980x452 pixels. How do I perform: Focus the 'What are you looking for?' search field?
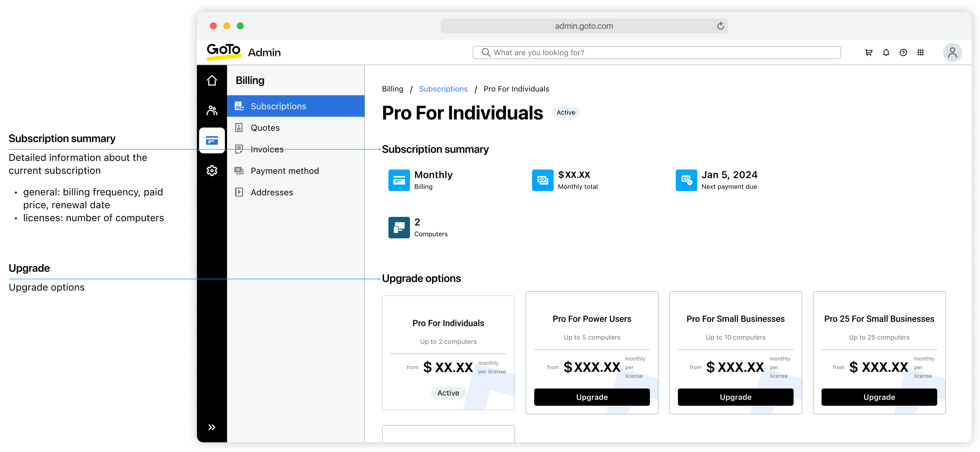pyautogui.click(x=657, y=52)
